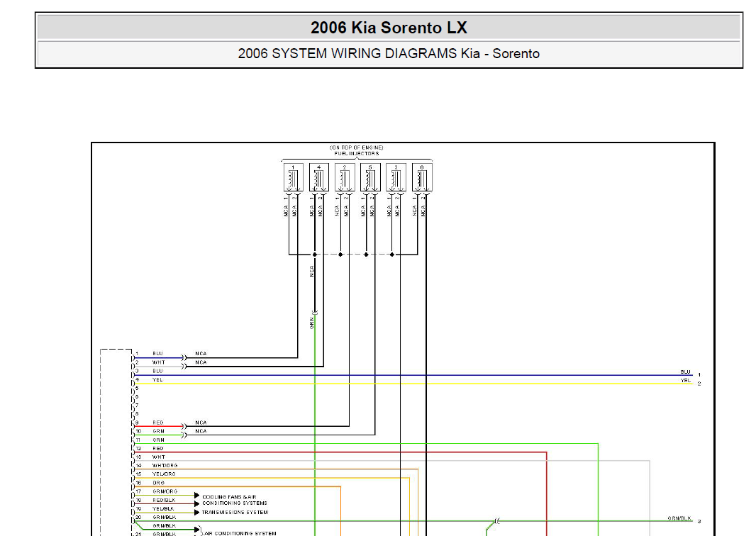Select pin 12 'RED' wire label

[158, 449]
